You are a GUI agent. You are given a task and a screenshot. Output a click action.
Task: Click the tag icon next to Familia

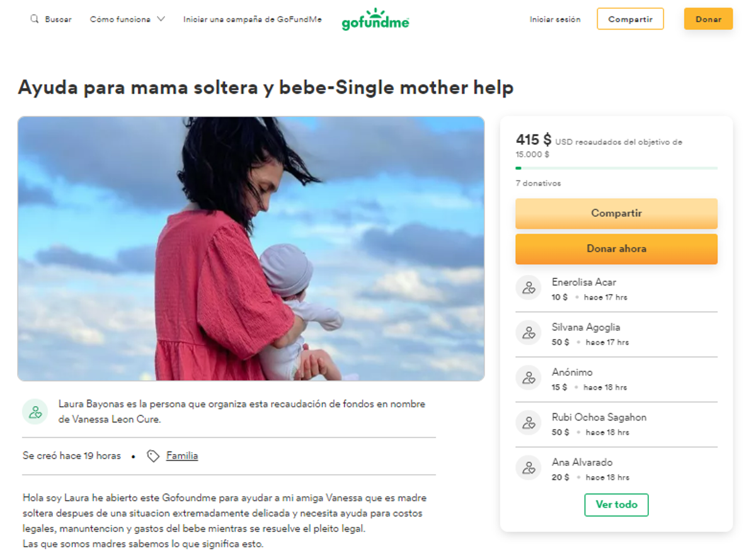(x=153, y=456)
